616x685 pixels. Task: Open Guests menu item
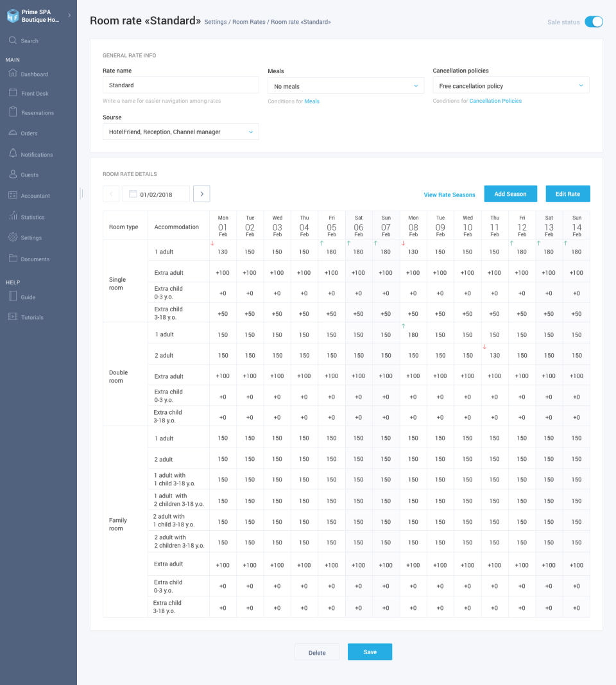(x=30, y=175)
